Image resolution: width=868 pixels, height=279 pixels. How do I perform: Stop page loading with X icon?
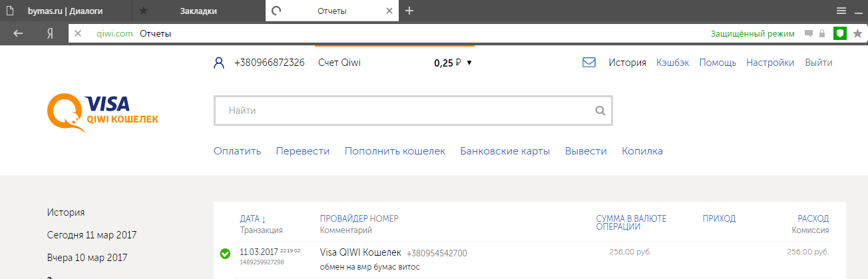pyautogui.click(x=78, y=33)
